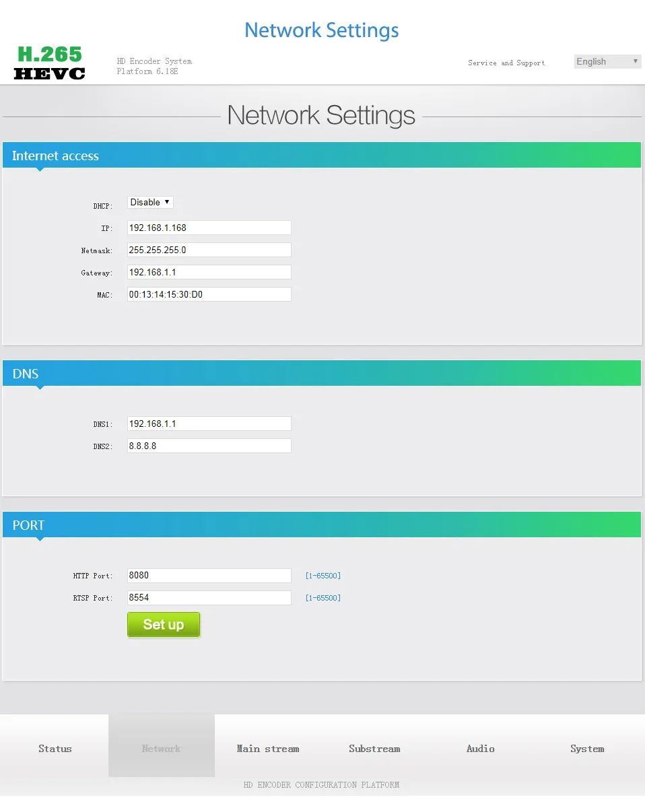Viewport: 645px width, 812px height.
Task: Click the IP address input field
Action: click(x=209, y=228)
